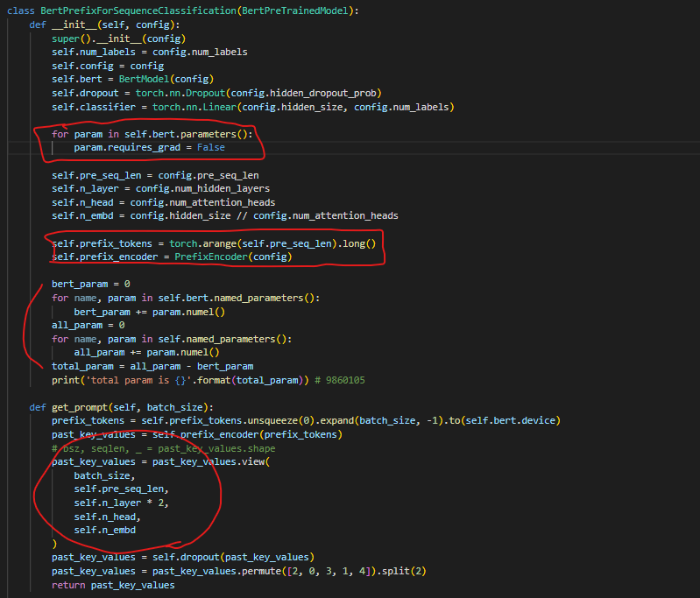Click 'past_key_values = self.dropout(past_key_values)' line
The height and width of the screenshot is (598, 700).
pyautogui.click(x=183, y=557)
